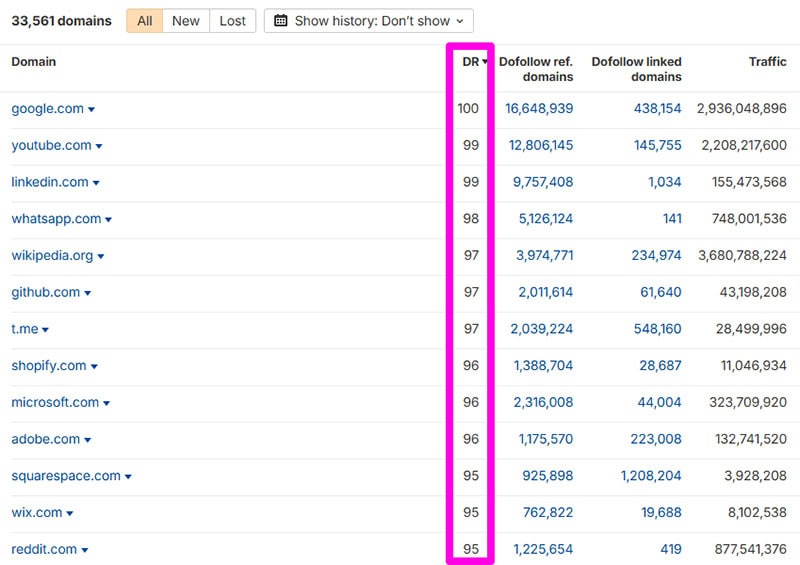The width and height of the screenshot is (800, 565).
Task: Click youtube.com's 145,755 linked domains value
Action: click(657, 145)
